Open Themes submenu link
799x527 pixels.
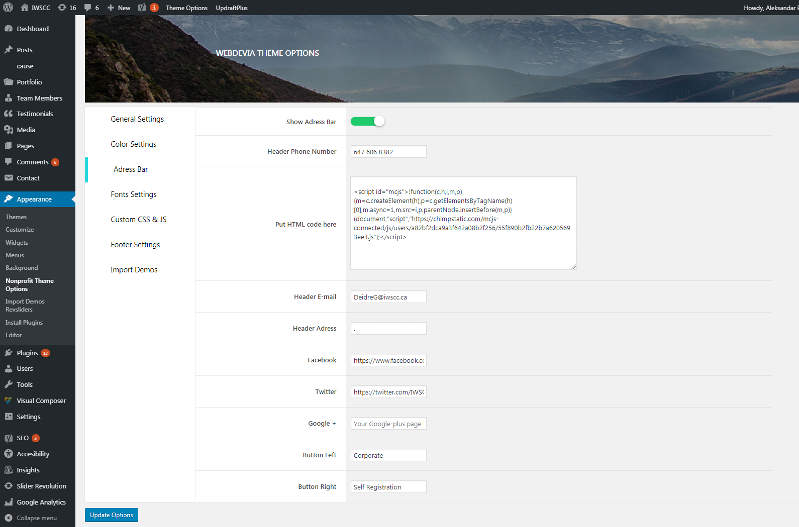pos(16,217)
